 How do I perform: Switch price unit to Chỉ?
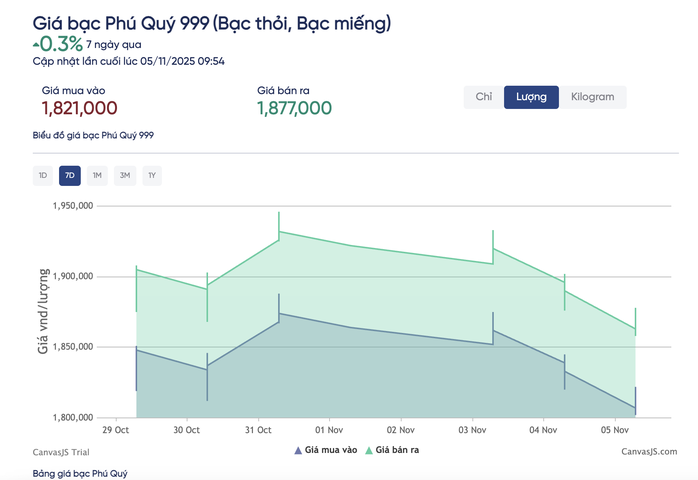(483, 97)
